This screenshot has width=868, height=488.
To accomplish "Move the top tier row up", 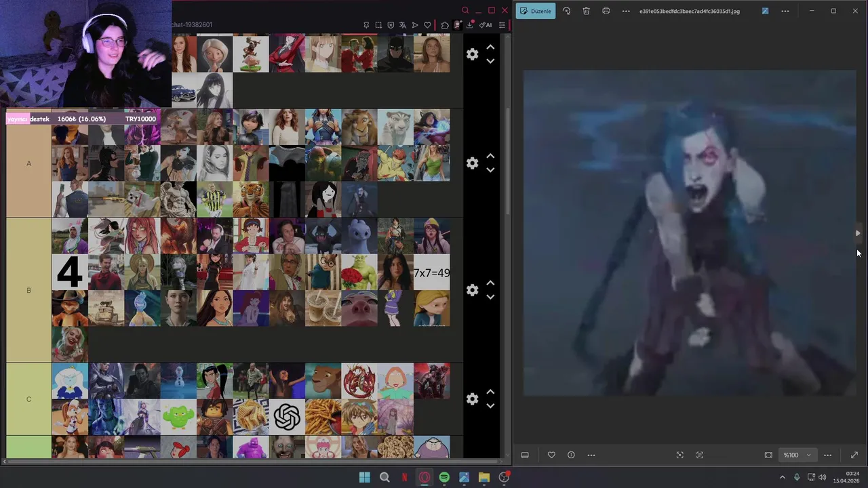I will coord(490,47).
